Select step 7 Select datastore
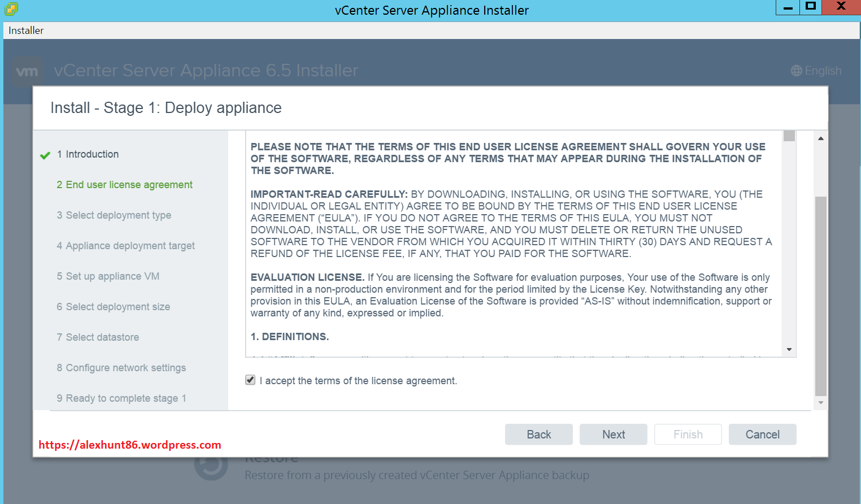The width and height of the screenshot is (861, 504). 98,337
